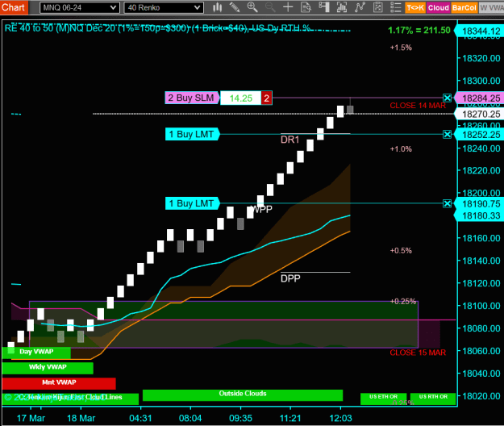This screenshot has width=504, height=426.
Task: Click the 18190.75 price marker
Action: 480,203
